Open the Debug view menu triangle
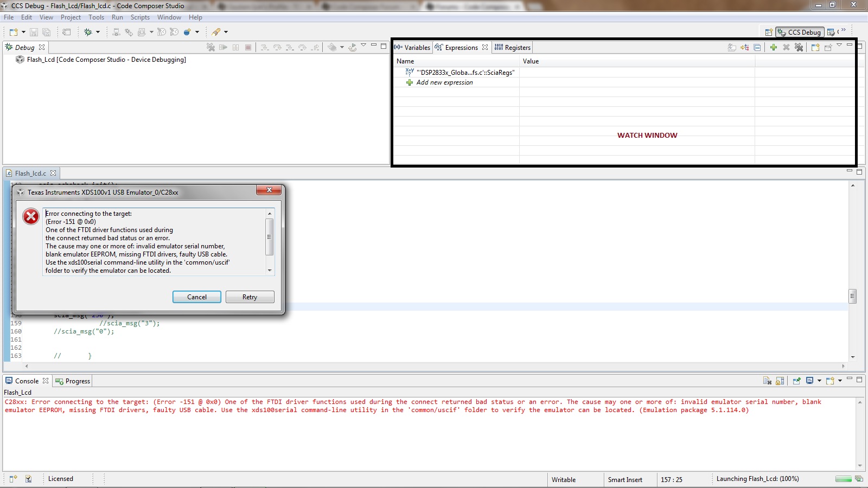Viewport: 868px width, 488px height. [x=363, y=45]
